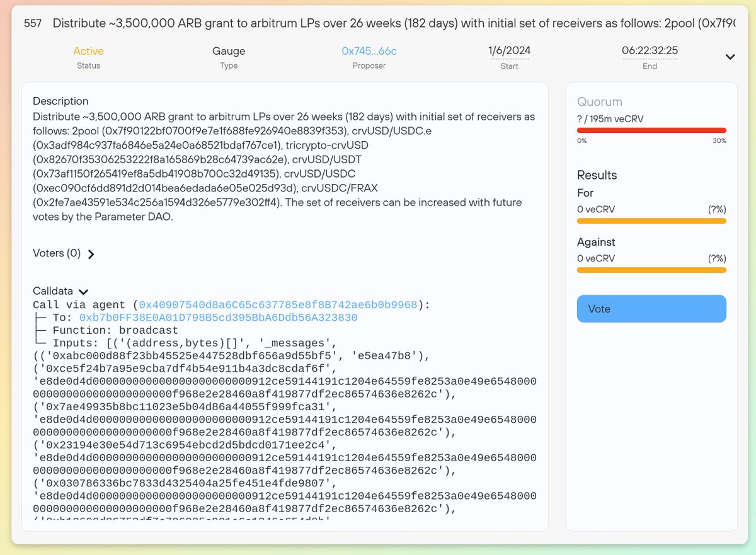Click the Voters (0) label

57,253
